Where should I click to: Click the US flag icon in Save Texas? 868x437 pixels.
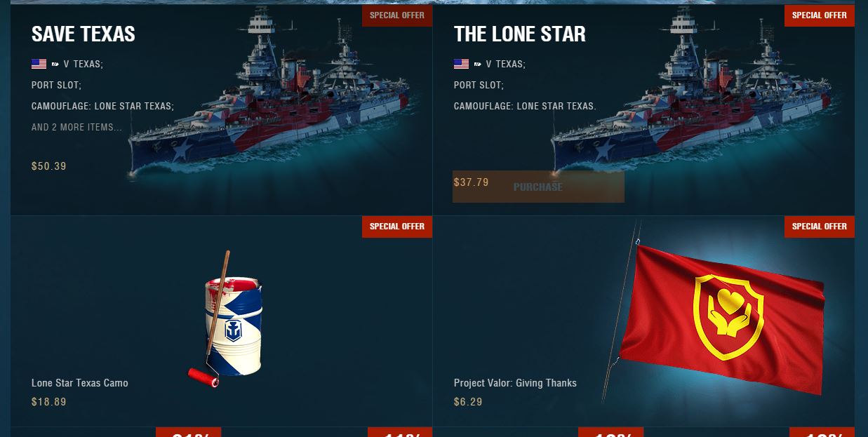pyautogui.click(x=39, y=64)
